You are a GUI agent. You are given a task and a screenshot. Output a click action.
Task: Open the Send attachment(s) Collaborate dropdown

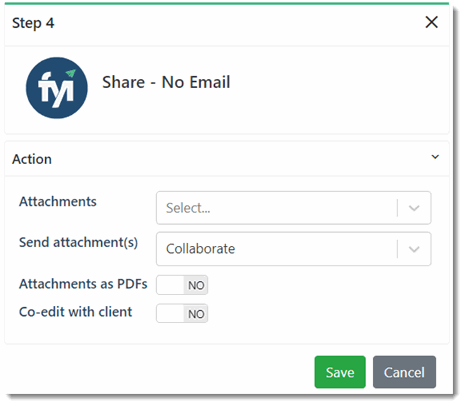point(293,249)
